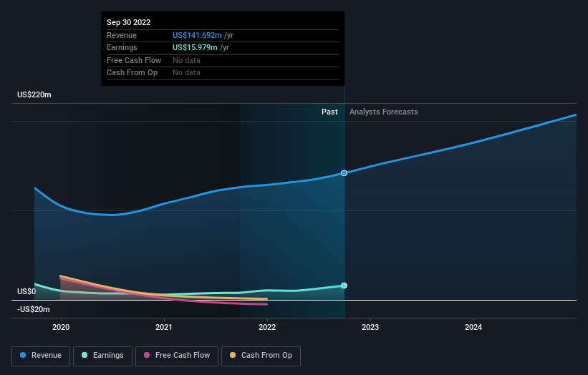
Task: Click the orange Cash From Op legend dot
Action: click(x=233, y=355)
